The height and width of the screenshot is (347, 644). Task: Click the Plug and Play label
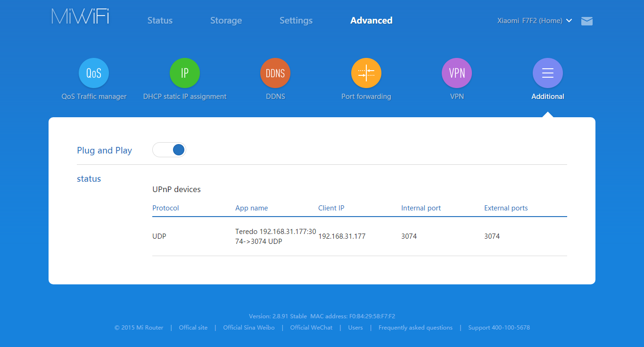104,151
